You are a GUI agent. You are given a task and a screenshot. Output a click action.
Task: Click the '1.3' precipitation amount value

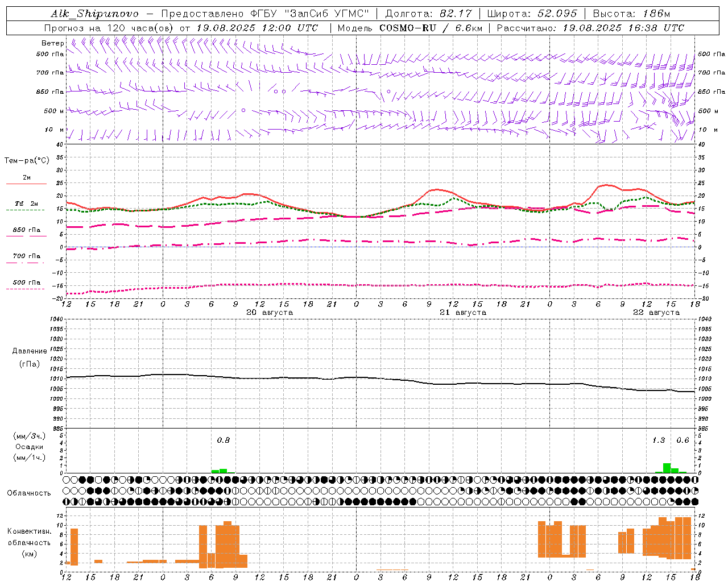coord(659,440)
